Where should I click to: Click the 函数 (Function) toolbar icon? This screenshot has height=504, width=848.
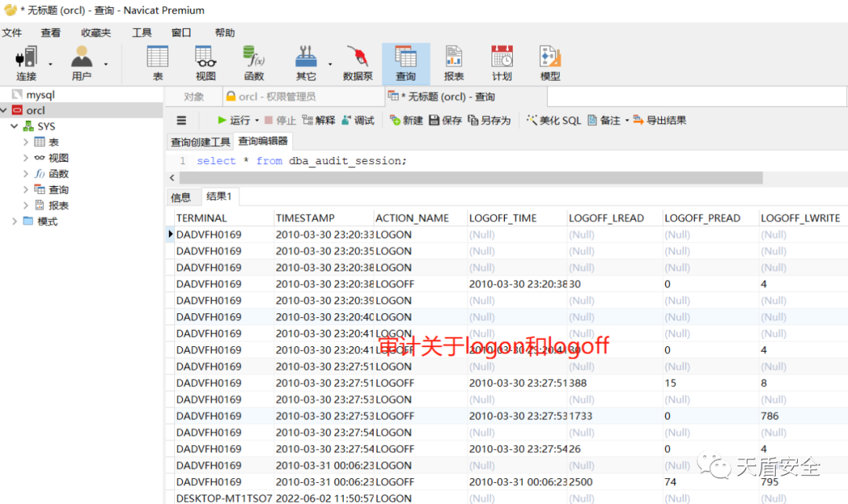coord(254,63)
